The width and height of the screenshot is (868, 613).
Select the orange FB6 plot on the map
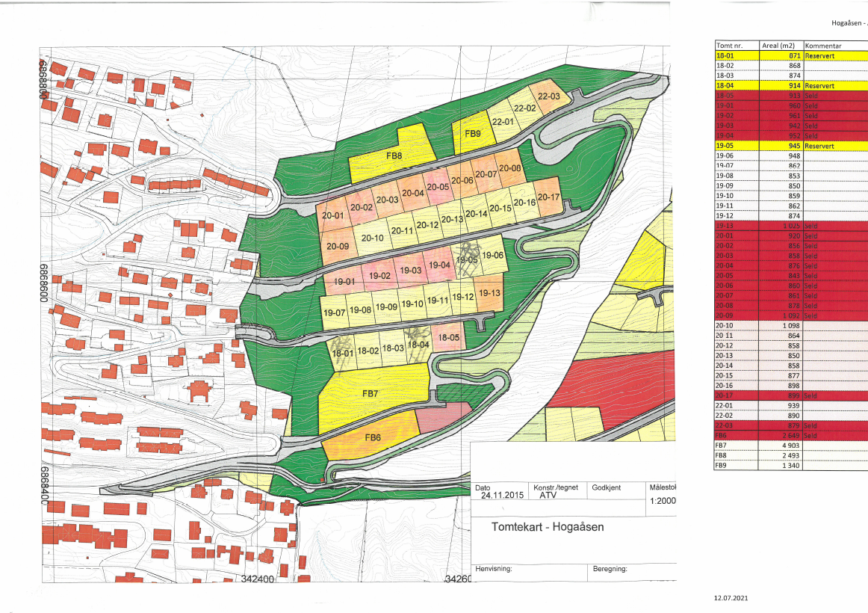click(x=373, y=438)
